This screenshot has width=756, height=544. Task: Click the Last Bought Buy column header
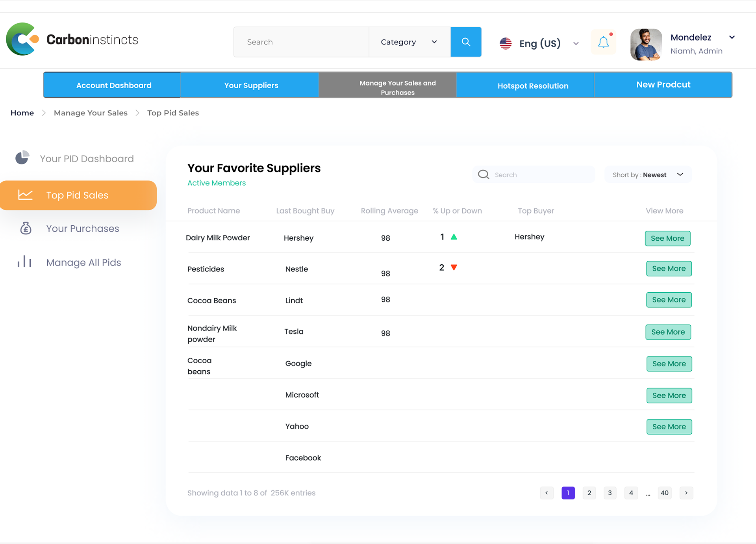pos(305,211)
